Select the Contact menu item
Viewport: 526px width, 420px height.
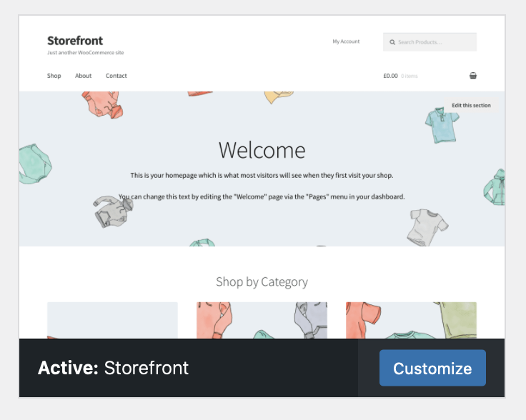click(116, 76)
